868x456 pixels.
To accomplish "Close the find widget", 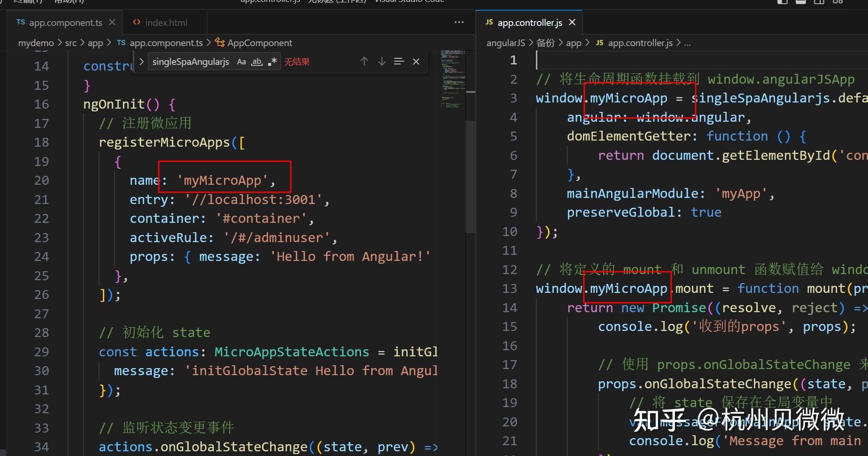I will click(x=416, y=62).
